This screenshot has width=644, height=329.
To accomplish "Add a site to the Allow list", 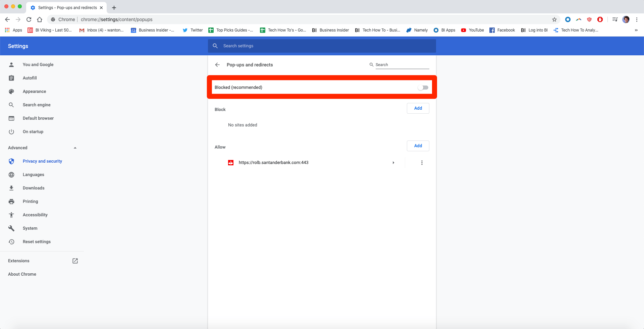I will [418, 146].
